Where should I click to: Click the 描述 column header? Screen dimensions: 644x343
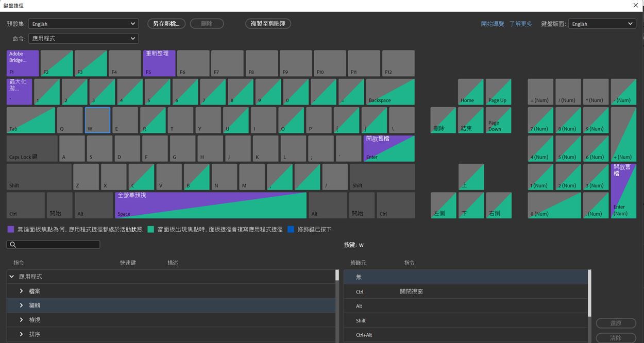[173, 263]
